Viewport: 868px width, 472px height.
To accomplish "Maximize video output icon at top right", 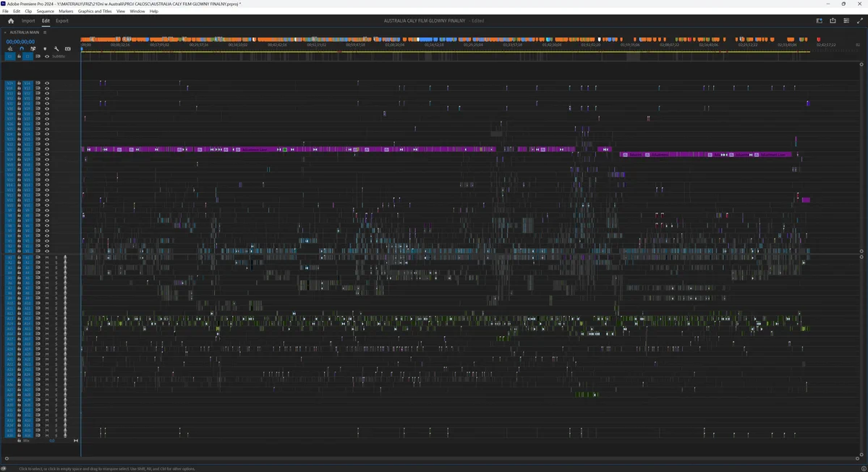I will click(860, 21).
